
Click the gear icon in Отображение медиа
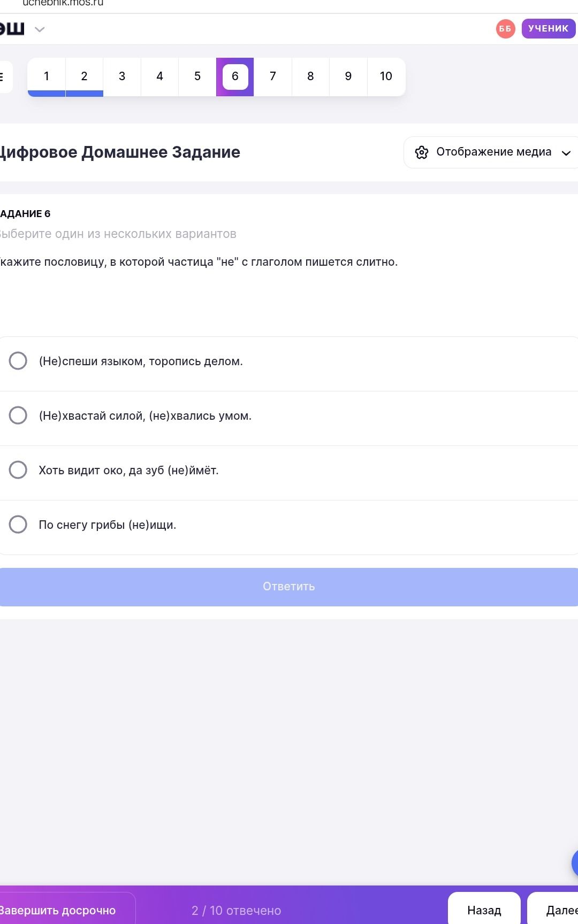(422, 152)
